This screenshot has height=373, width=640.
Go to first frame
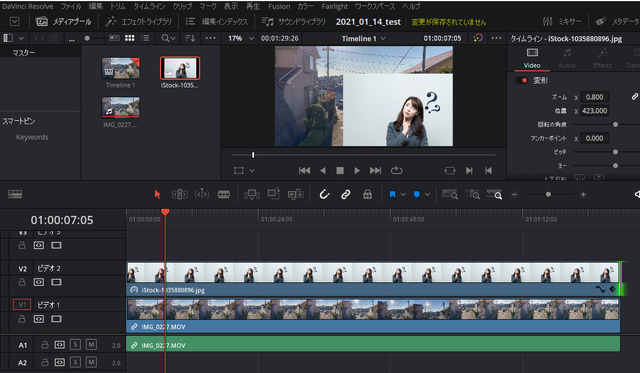[304, 171]
